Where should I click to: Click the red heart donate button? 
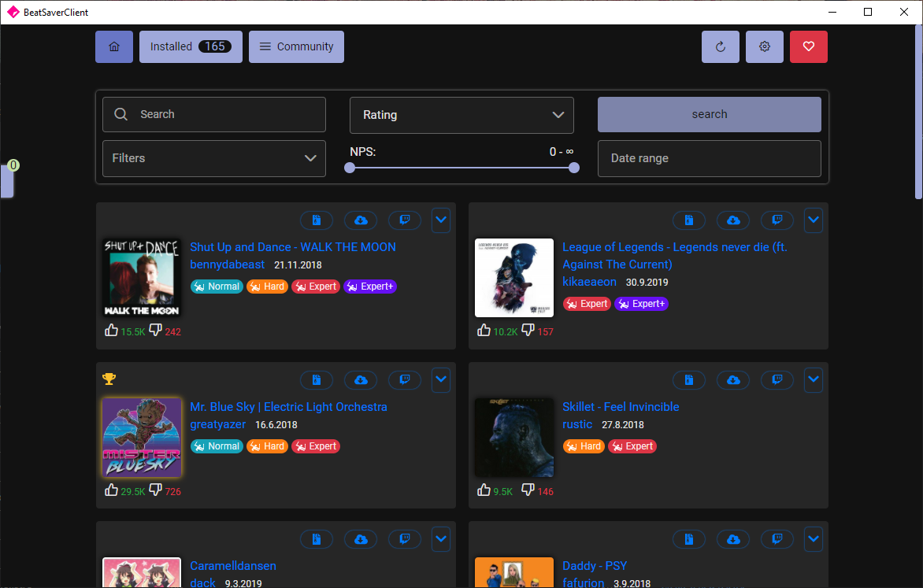(808, 46)
